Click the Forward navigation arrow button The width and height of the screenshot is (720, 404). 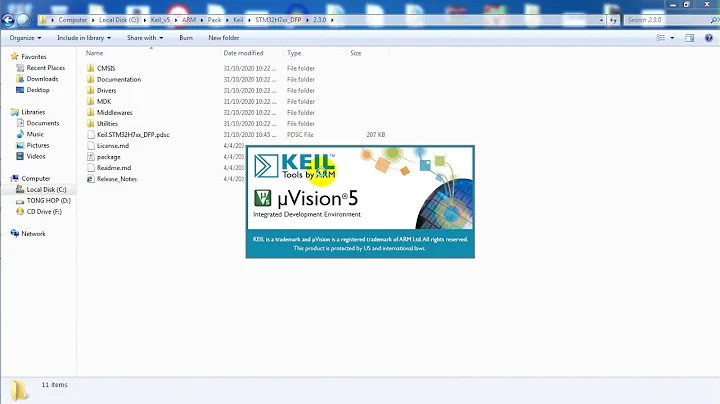[23, 20]
